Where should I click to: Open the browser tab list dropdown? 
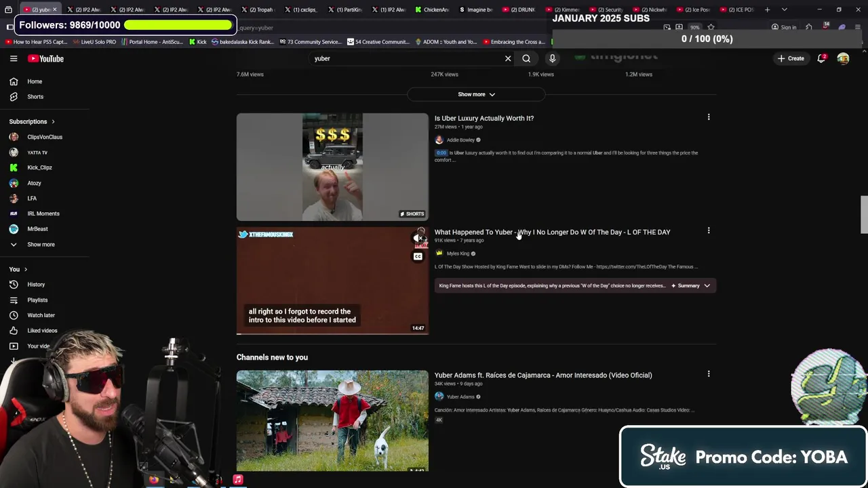coord(784,9)
